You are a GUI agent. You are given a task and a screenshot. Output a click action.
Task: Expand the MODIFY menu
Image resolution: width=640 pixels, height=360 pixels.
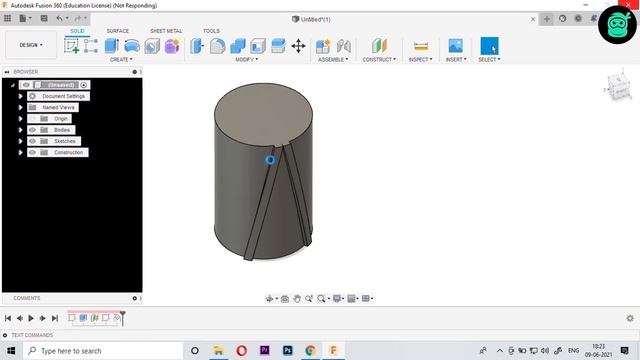pyautogui.click(x=247, y=60)
